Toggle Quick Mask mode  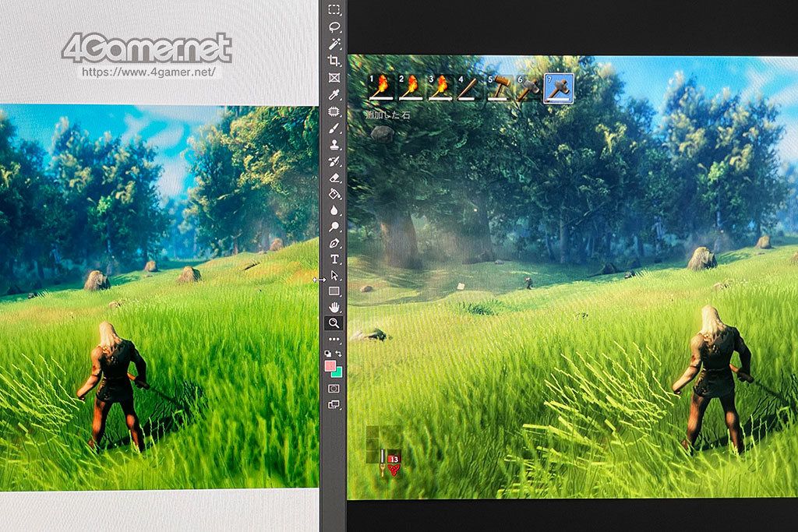(334, 389)
